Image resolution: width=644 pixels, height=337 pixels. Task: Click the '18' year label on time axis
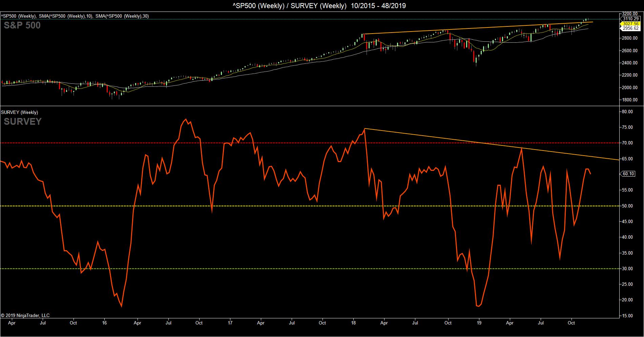354,323
